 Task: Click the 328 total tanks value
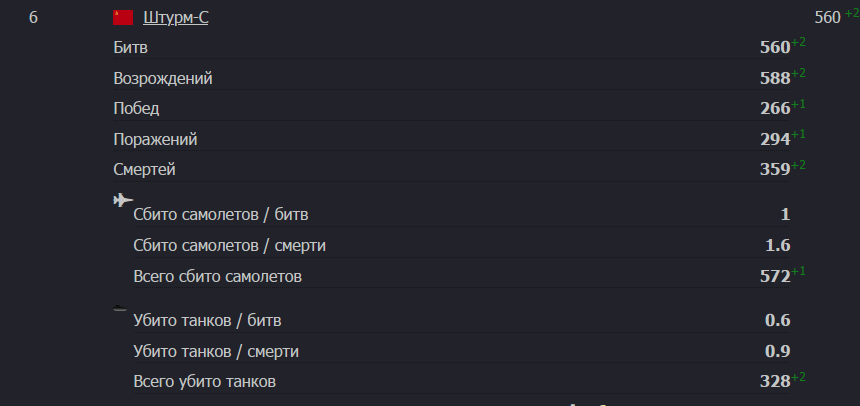tap(775, 381)
